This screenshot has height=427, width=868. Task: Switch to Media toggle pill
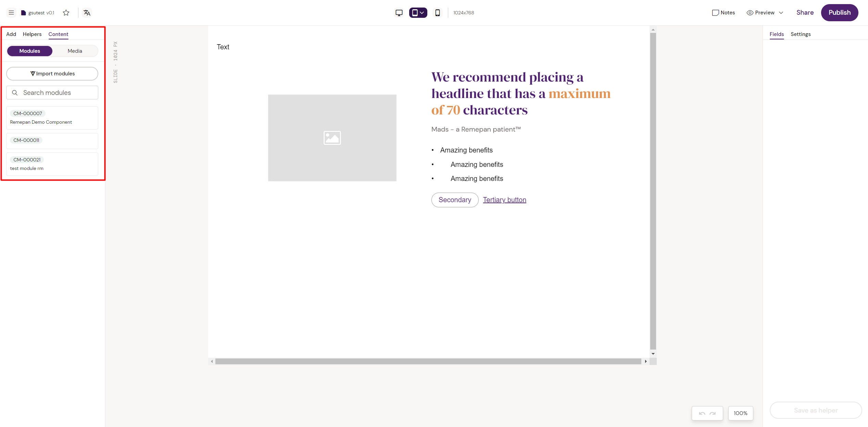[75, 51]
